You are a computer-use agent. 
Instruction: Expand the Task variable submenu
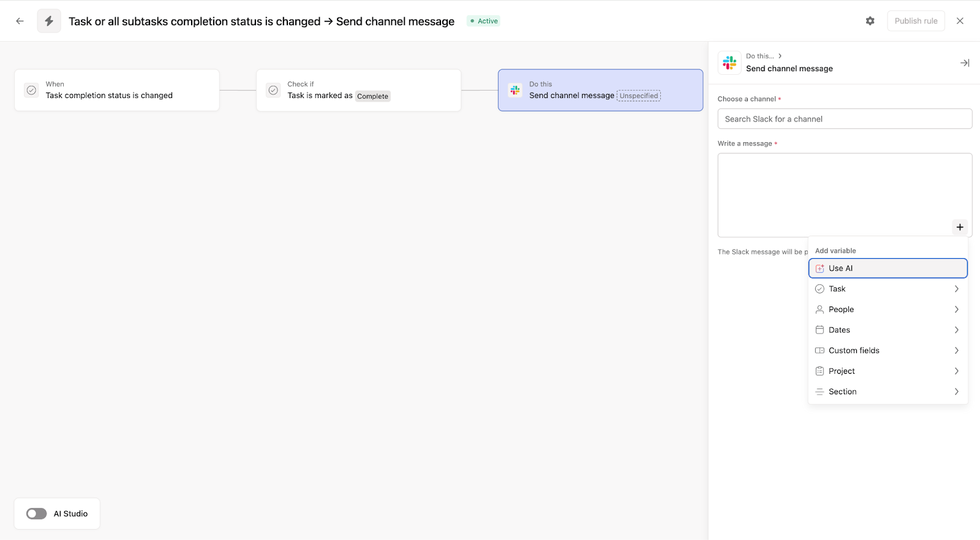[x=888, y=289]
